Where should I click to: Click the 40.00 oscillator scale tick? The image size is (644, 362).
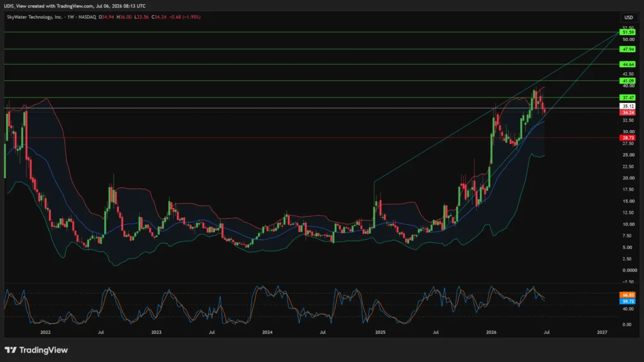tap(628, 309)
